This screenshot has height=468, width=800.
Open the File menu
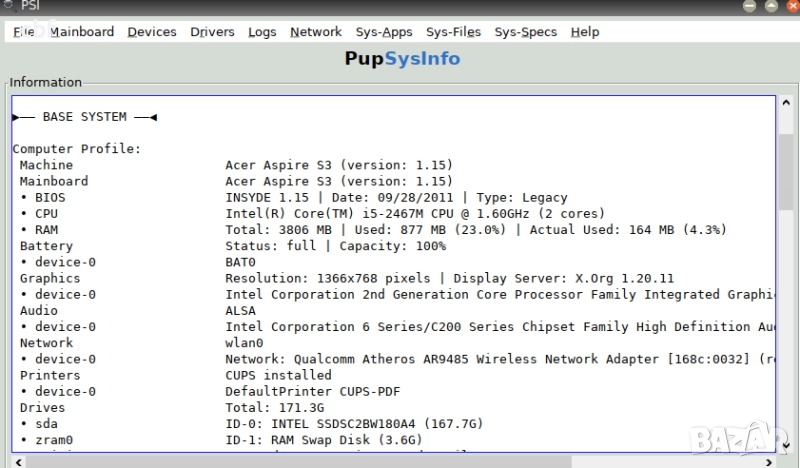pyautogui.click(x=24, y=32)
